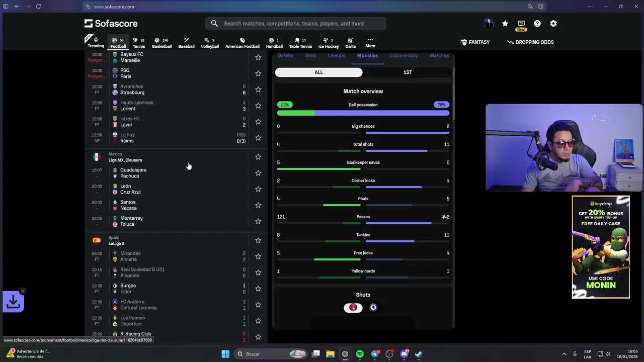
Task: Open the Lineups match tab
Action: click(x=337, y=56)
